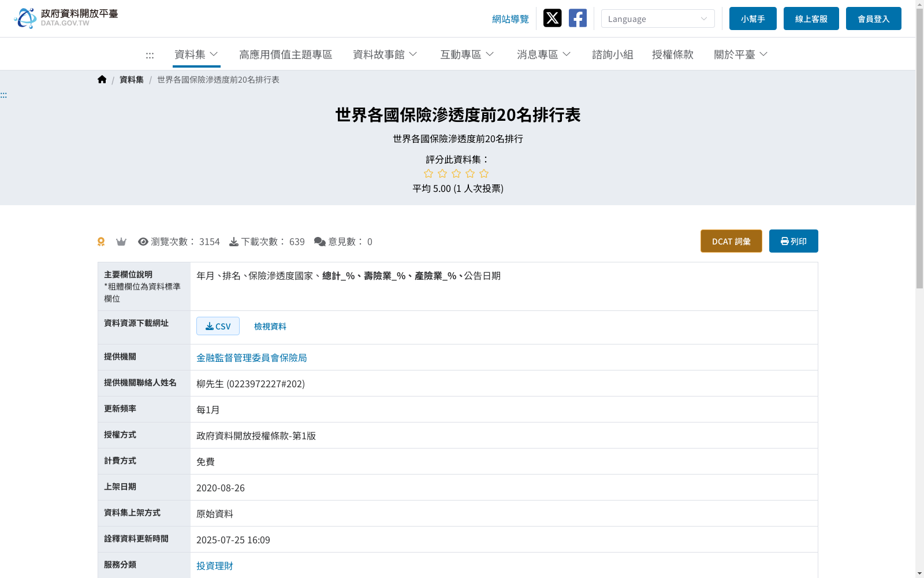Click the value 每1月
The width and height of the screenshot is (924, 578).
(208, 410)
